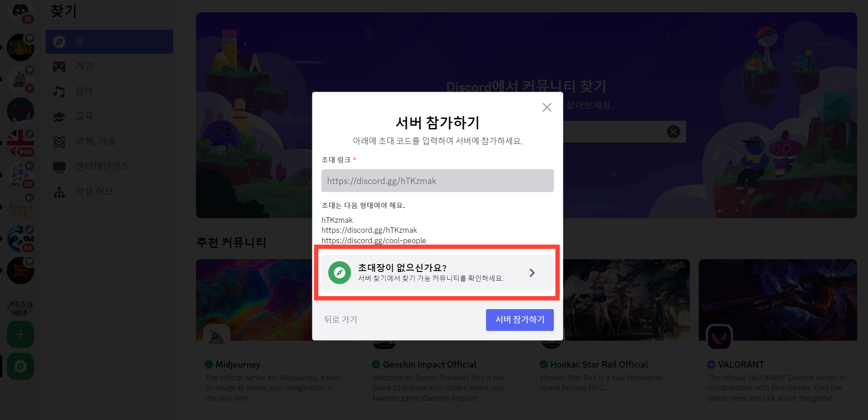Image resolution: width=868 pixels, height=420 pixels.
Task: Click the VALORANT server title
Action: click(741, 364)
